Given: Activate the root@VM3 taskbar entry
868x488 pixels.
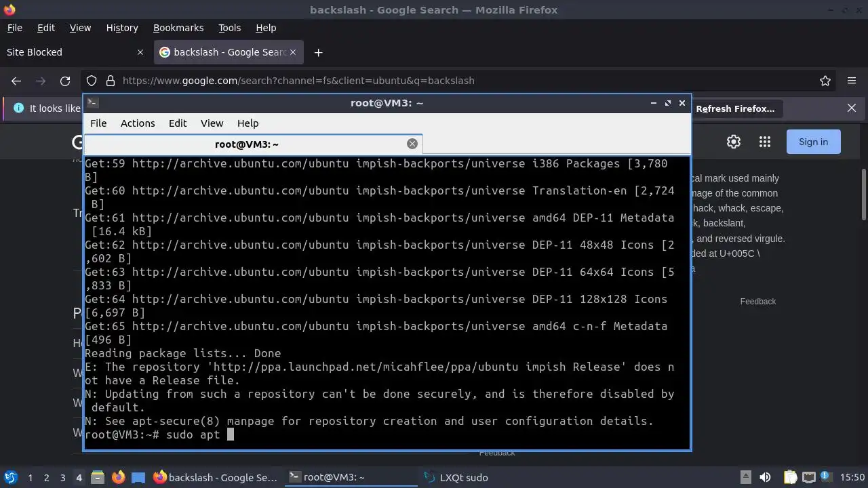Looking at the screenshot, I should point(351,477).
